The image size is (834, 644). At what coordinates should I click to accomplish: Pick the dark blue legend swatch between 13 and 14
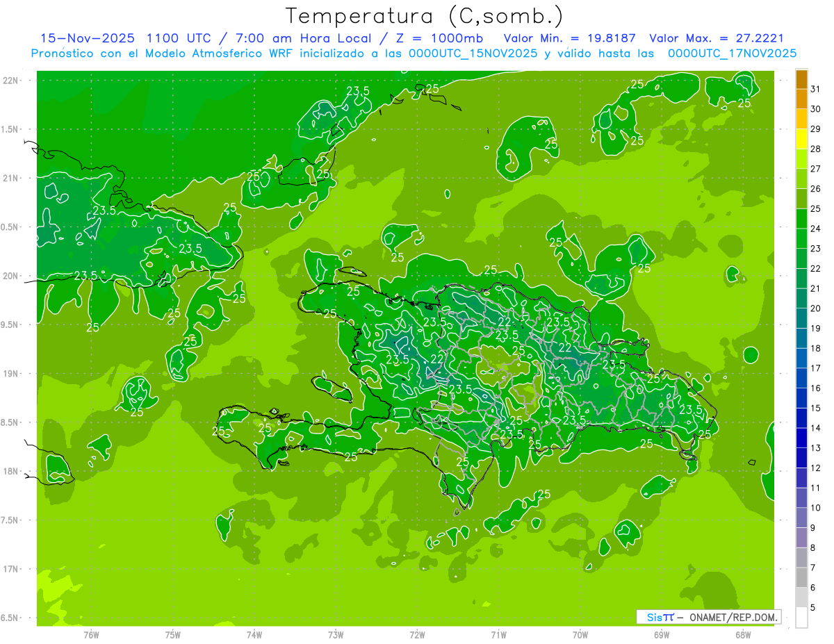click(x=801, y=438)
